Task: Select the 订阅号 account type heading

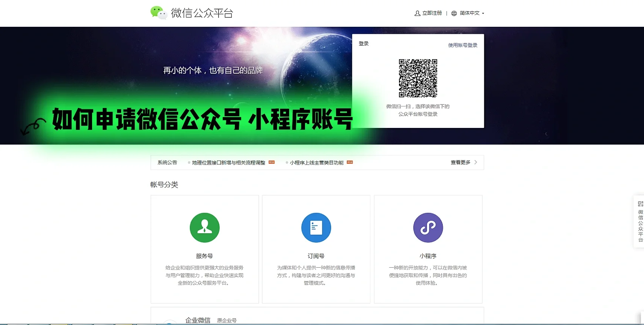Action: (316, 256)
